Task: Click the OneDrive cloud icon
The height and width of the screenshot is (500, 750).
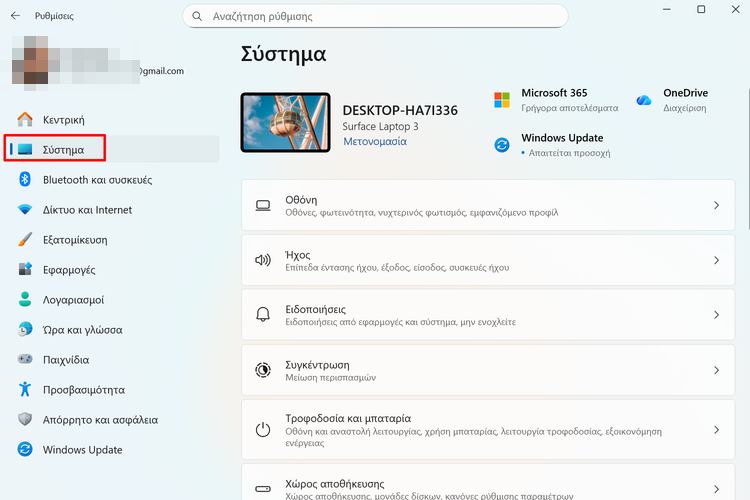Action: coord(644,100)
